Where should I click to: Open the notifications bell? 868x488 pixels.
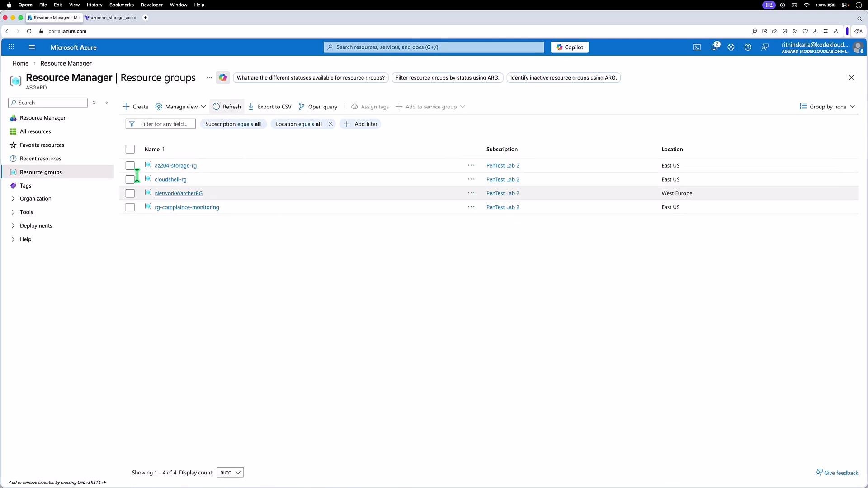(714, 47)
